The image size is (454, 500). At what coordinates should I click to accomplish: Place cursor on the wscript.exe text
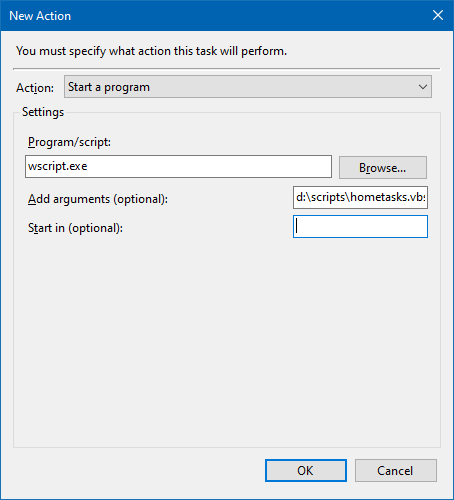[x=58, y=166]
